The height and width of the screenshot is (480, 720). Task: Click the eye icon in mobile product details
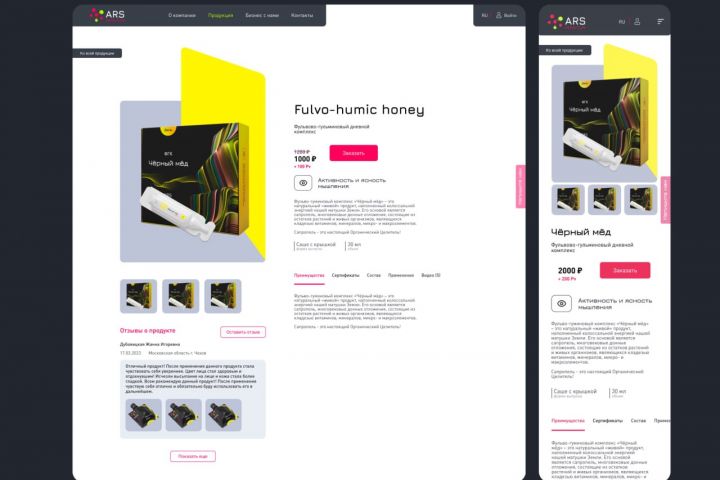(561, 303)
